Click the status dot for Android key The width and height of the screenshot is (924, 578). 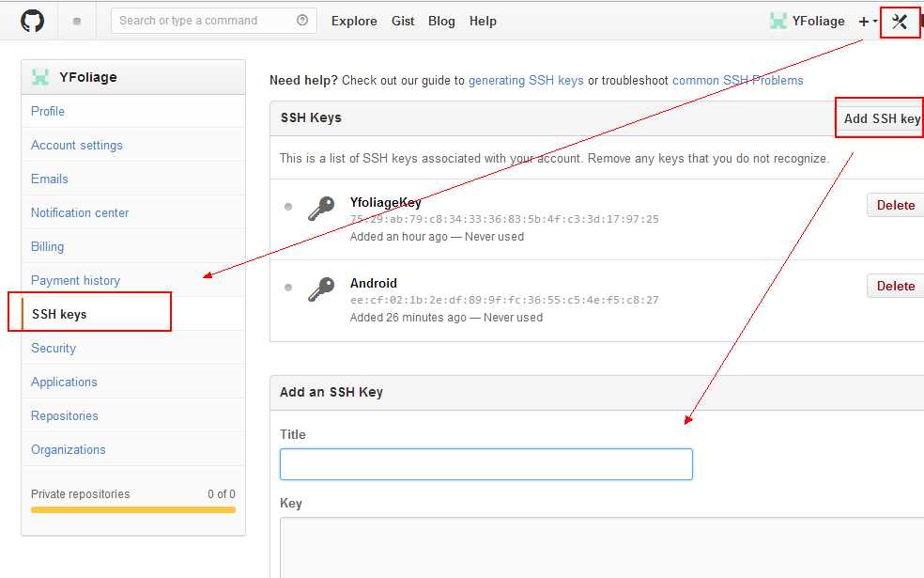pyautogui.click(x=288, y=288)
